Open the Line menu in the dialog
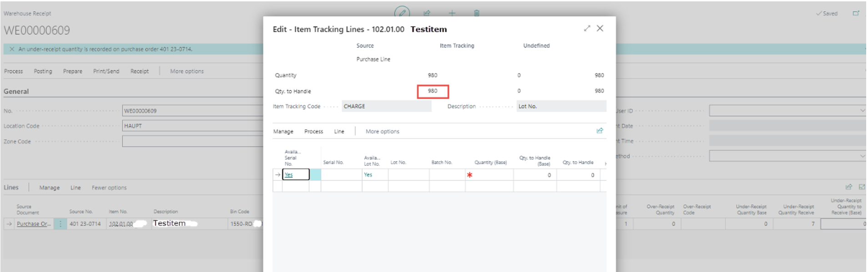Screen dimensions: 868x272 tap(339, 131)
